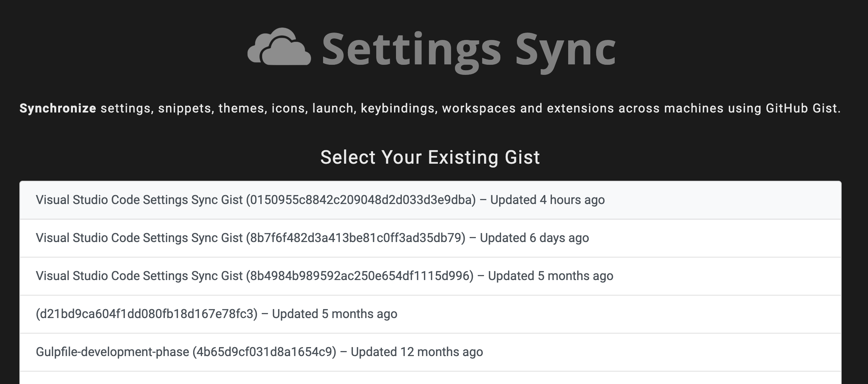This screenshot has height=384, width=868.
Task: Click the "Updated 12 months ago" text
Action: [x=417, y=352]
